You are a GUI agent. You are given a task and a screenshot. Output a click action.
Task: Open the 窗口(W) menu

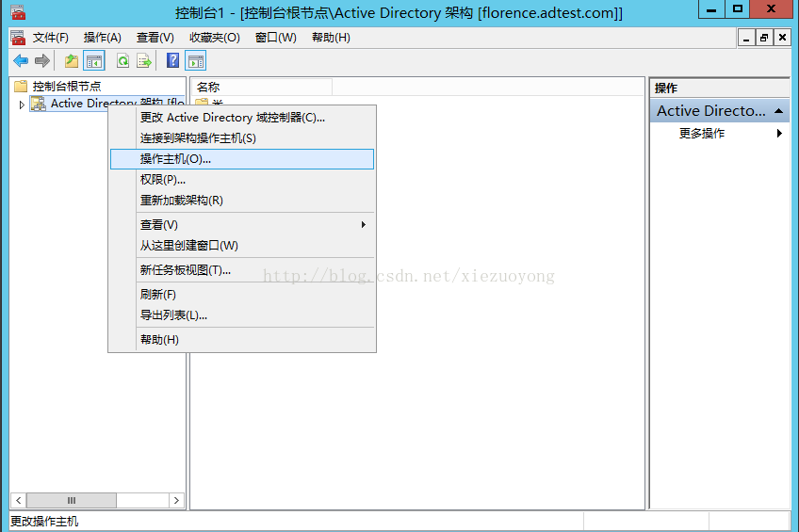[276, 38]
